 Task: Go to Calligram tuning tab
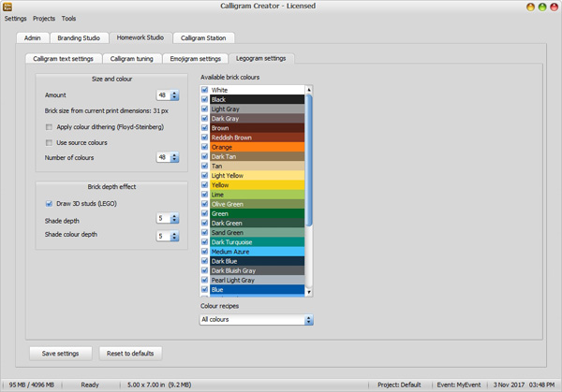(x=131, y=59)
